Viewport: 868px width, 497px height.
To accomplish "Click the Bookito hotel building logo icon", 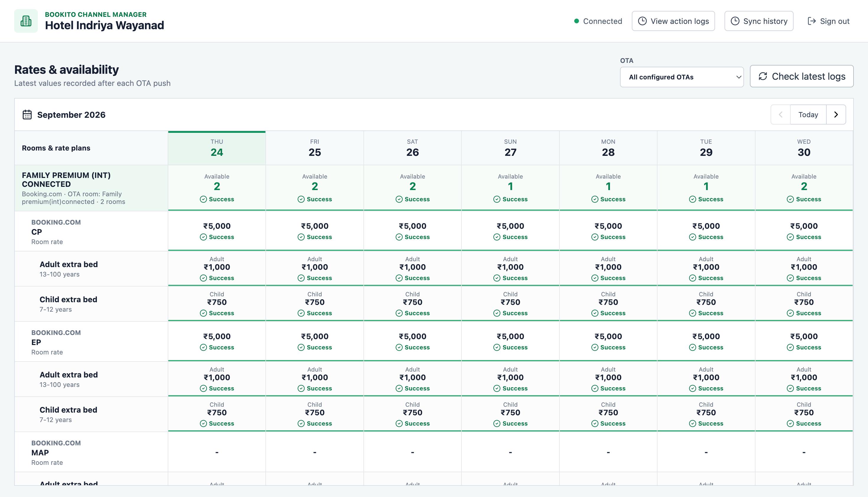I will click(x=26, y=21).
